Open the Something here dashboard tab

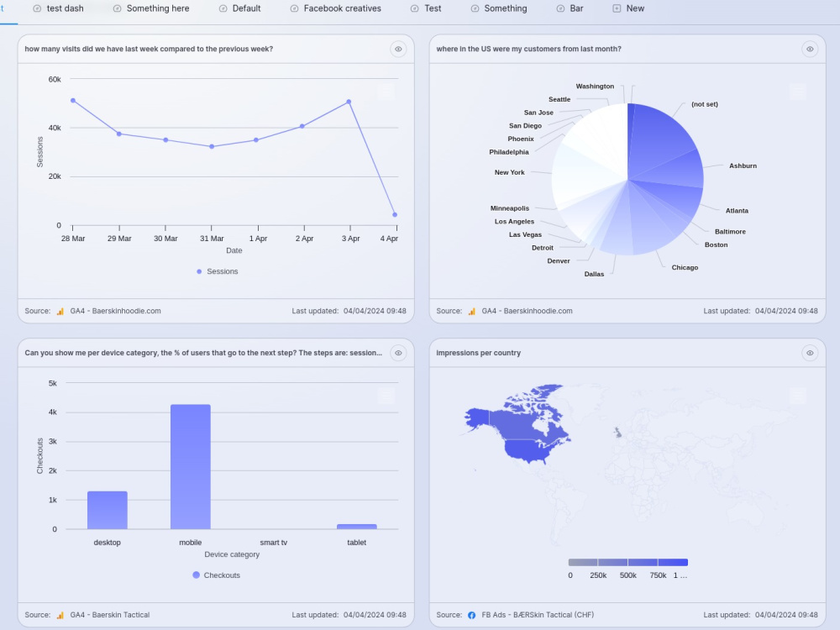(x=151, y=8)
